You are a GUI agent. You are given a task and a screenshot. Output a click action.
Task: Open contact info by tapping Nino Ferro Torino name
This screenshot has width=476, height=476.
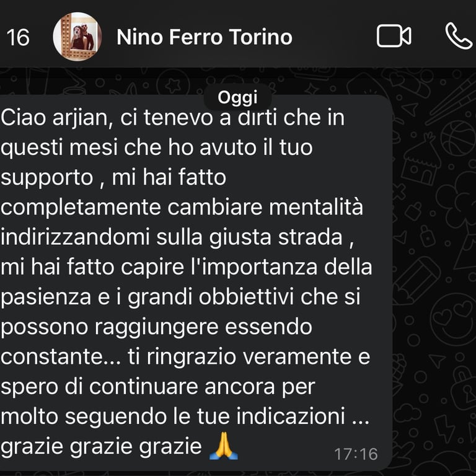(205, 37)
